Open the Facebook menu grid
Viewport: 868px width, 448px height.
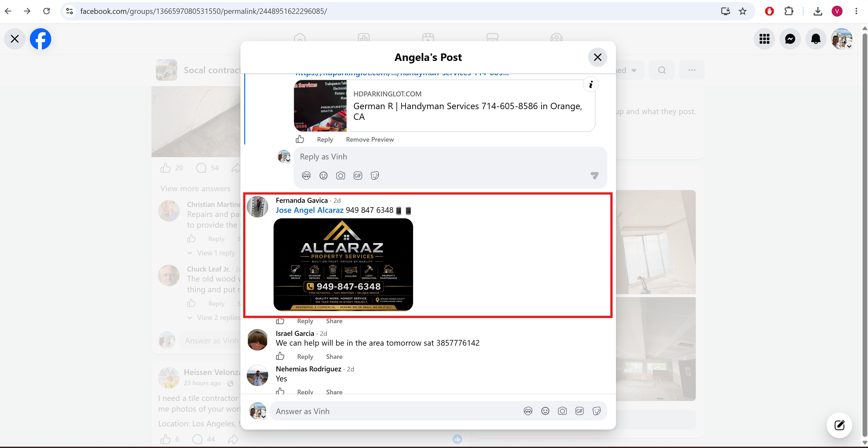pos(764,39)
